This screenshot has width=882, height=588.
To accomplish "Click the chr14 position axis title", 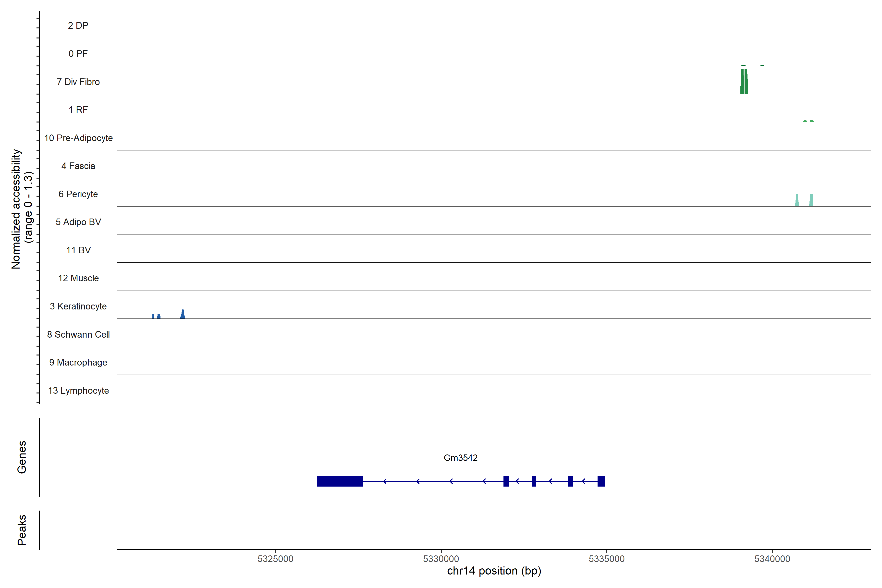I will tap(494, 571).
